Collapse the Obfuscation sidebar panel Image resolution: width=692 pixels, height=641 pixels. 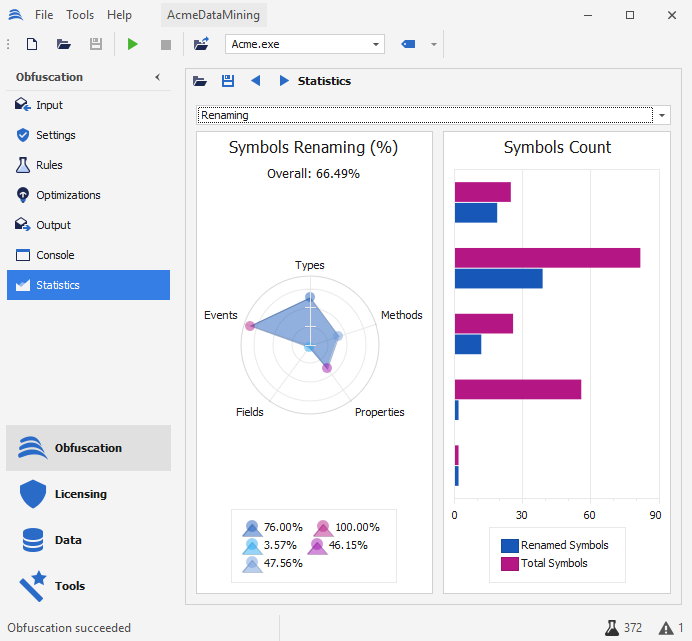pos(157,77)
